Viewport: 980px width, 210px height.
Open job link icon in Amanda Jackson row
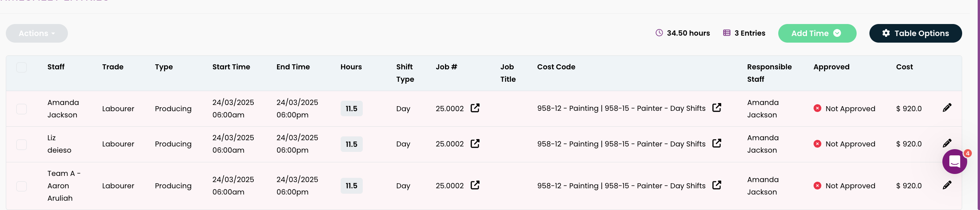pos(475,108)
